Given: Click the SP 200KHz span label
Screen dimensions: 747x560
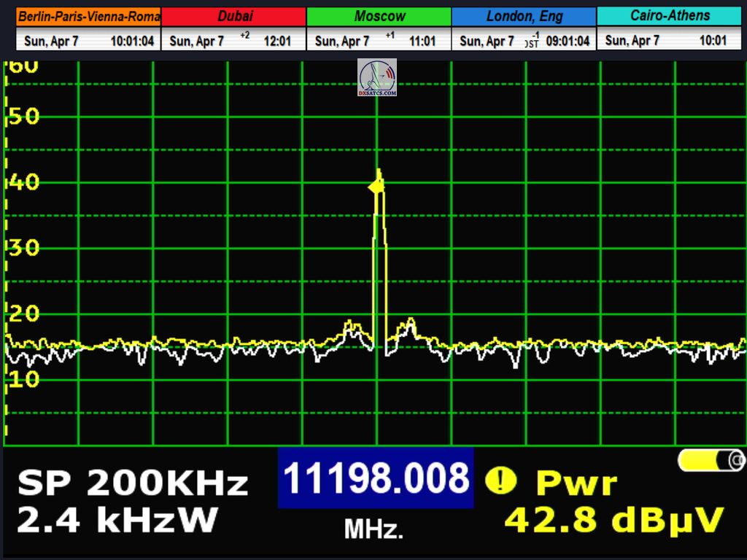Looking at the screenshot, I should (x=133, y=483).
